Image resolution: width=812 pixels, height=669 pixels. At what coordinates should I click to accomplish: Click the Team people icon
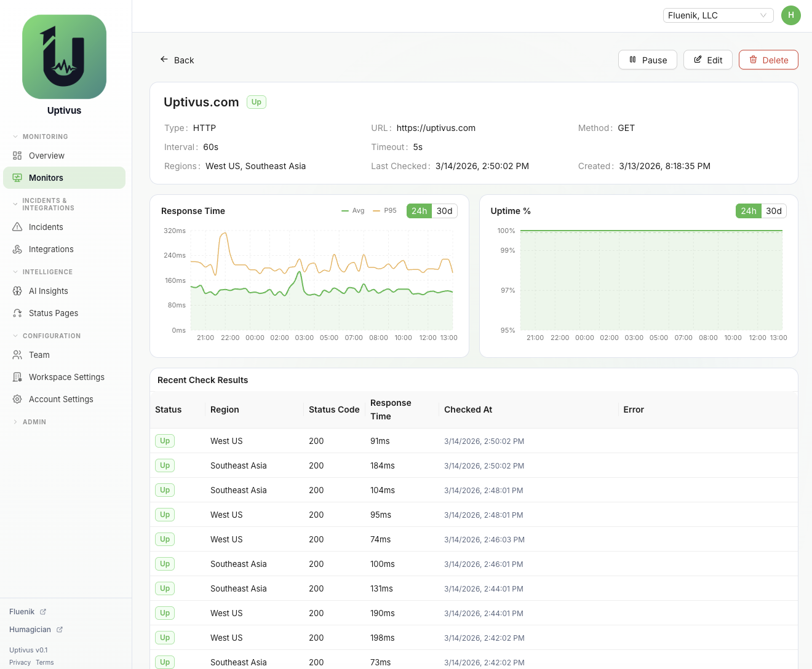pos(17,355)
